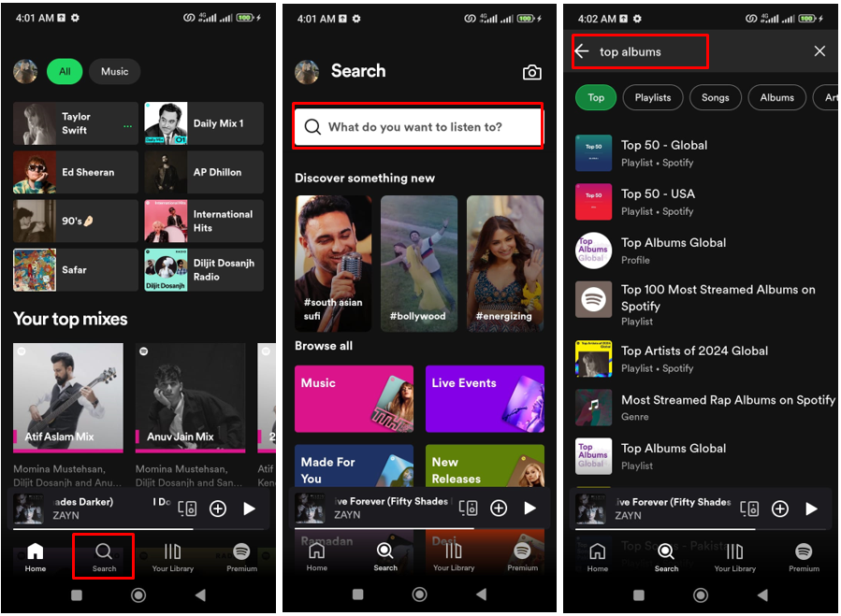Clear the 'top albums' search with the X
The height and width of the screenshot is (616, 841).
click(820, 51)
